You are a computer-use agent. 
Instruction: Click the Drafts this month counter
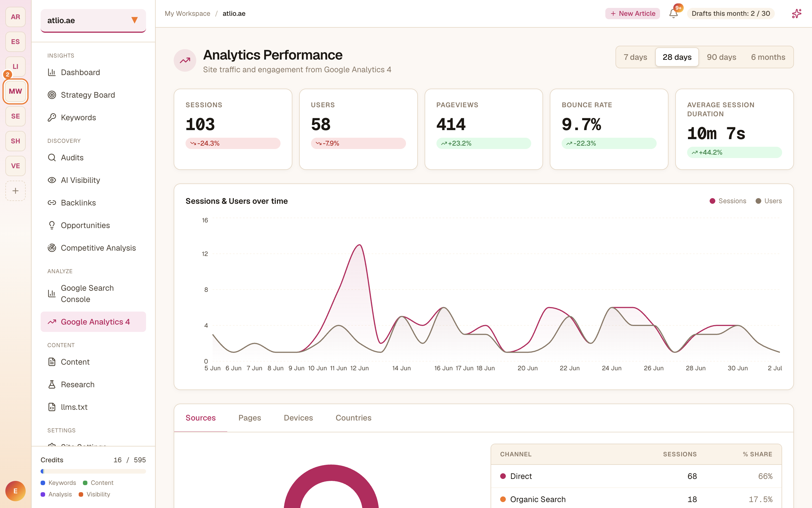tap(731, 14)
